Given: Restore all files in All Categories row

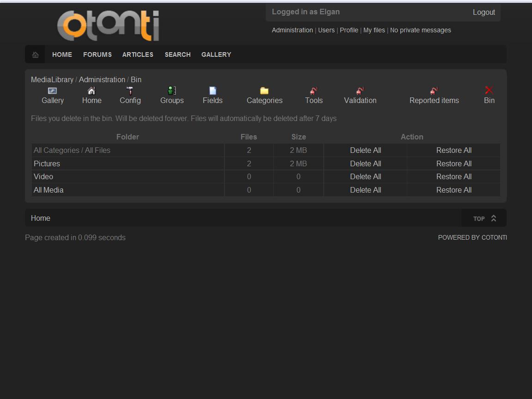Looking at the screenshot, I should pyautogui.click(x=453, y=150).
